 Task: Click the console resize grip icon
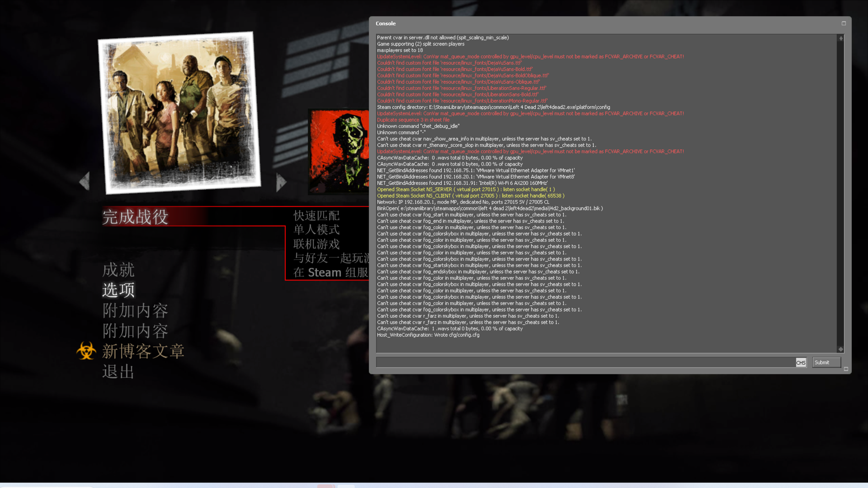coord(846,369)
